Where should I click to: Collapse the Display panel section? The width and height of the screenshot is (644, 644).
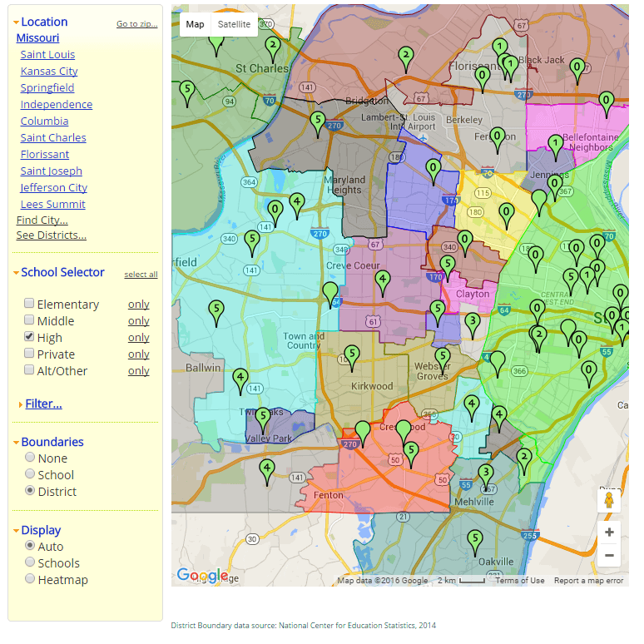[41, 530]
